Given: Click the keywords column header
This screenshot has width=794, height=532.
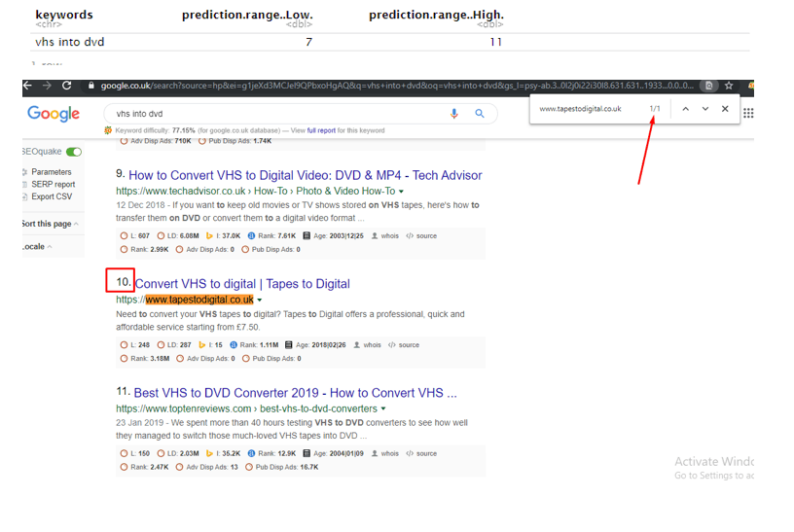Looking at the screenshot, I should (64, 16).
